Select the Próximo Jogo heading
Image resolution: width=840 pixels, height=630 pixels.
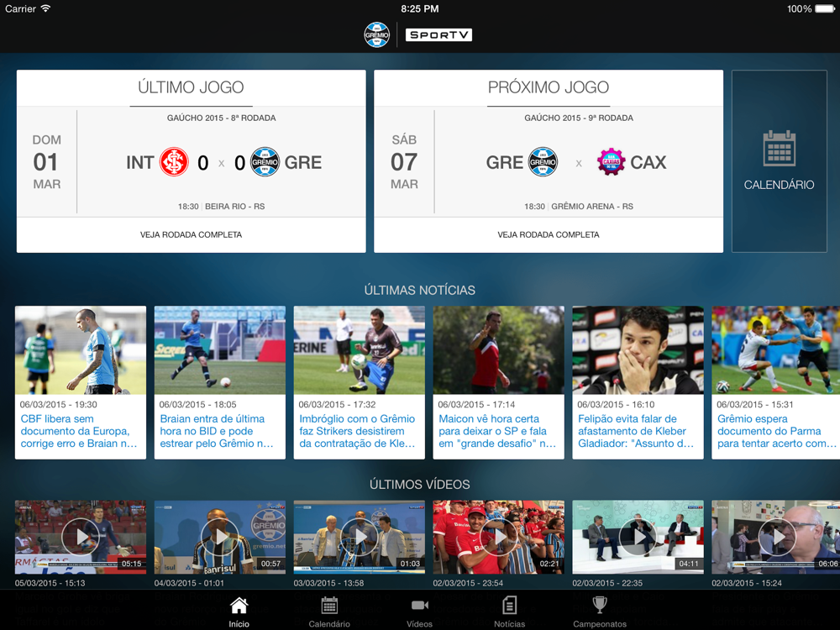tap(548, 87)
